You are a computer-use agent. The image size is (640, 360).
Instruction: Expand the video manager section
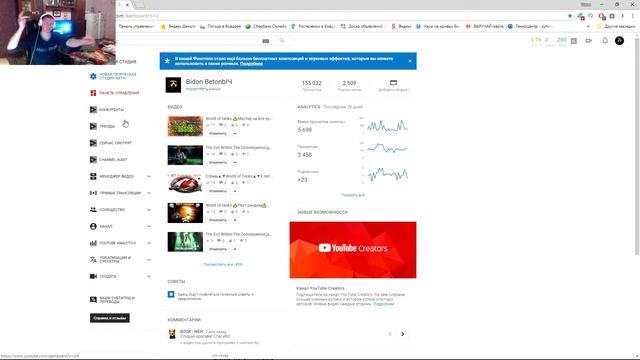149,176
